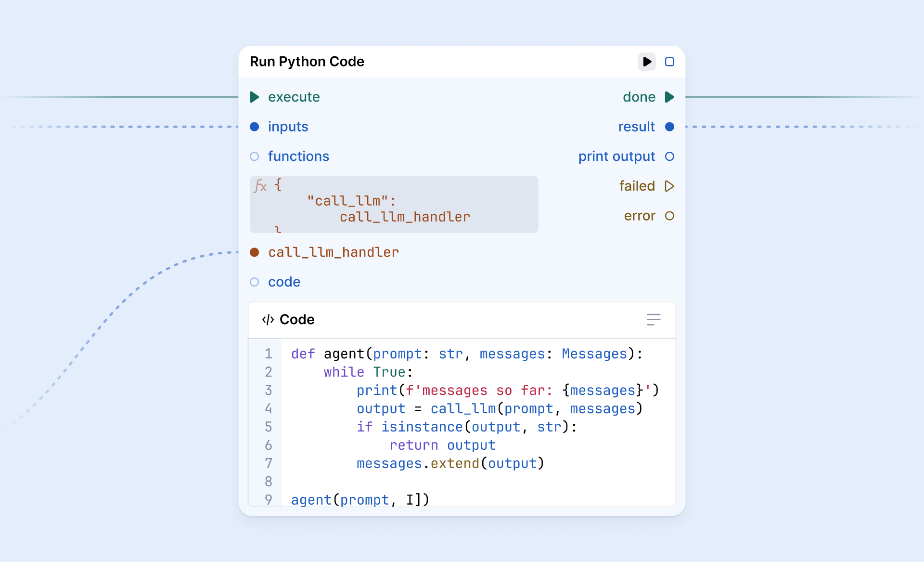Click the code brackets icon beside Code title
924x562 pixels.
[268, 320]
